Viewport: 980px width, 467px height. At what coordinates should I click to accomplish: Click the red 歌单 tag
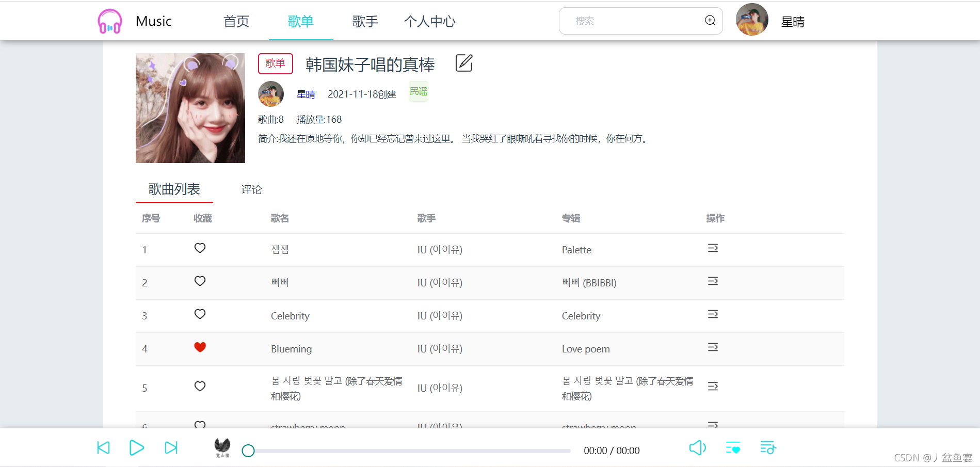[276, 63]
